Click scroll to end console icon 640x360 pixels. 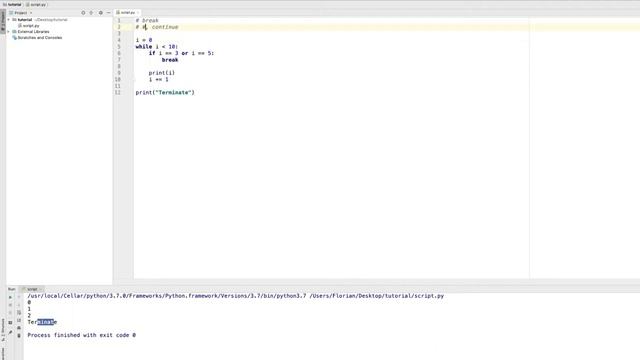[19, 320]
